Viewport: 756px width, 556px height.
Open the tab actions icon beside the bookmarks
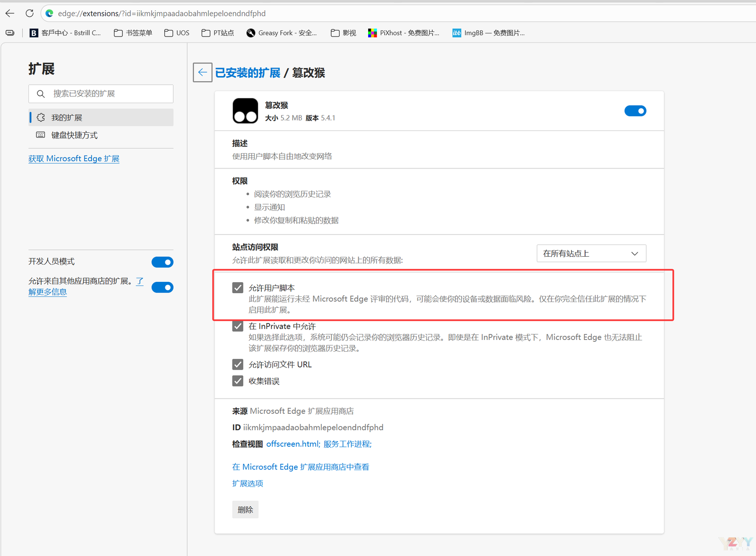pos(10,33)
